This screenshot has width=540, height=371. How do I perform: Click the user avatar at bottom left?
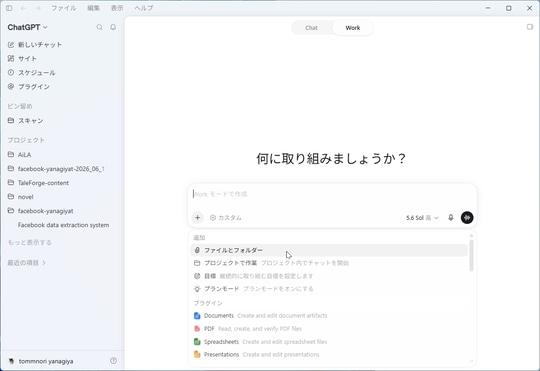(11, 361)
